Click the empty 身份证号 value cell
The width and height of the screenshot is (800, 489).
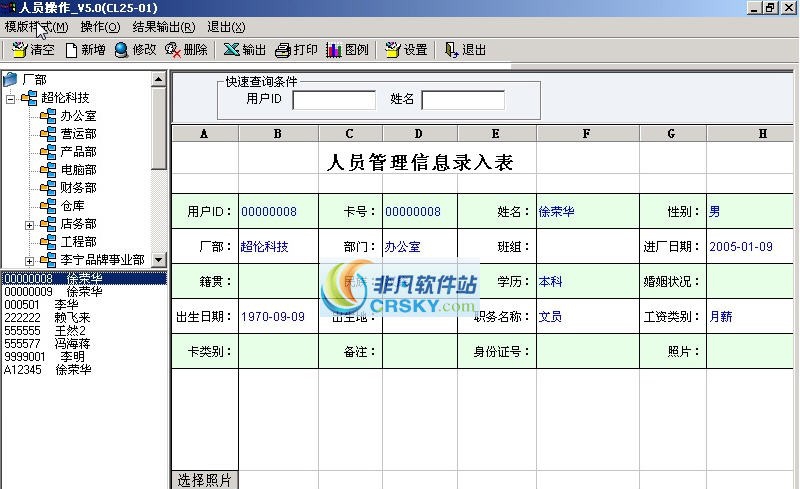[x=587, y=351]
